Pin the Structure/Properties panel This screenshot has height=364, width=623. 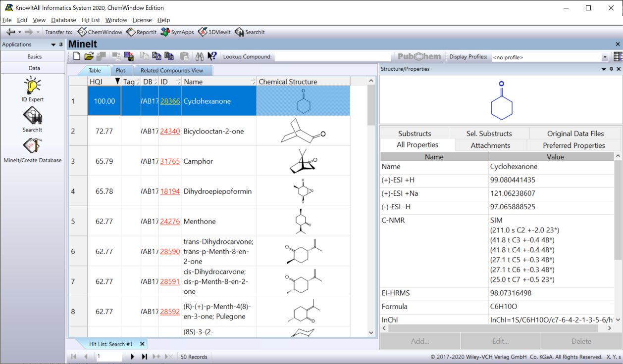[611, 69]
